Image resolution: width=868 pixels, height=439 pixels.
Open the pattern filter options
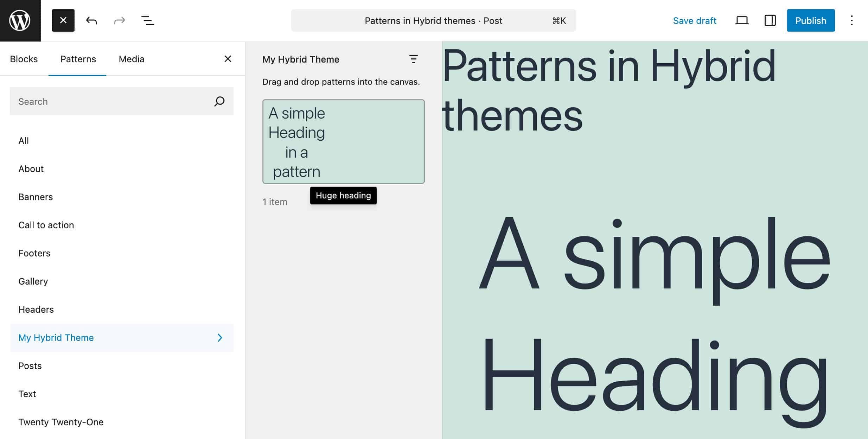click(x=414, y=59)
